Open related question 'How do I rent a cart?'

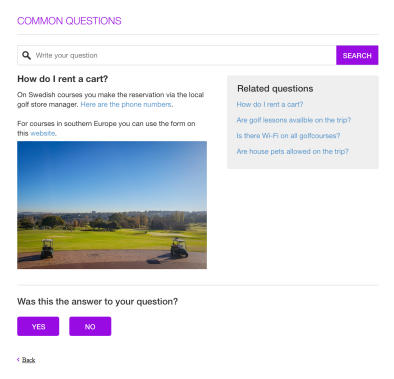point(270,104)
